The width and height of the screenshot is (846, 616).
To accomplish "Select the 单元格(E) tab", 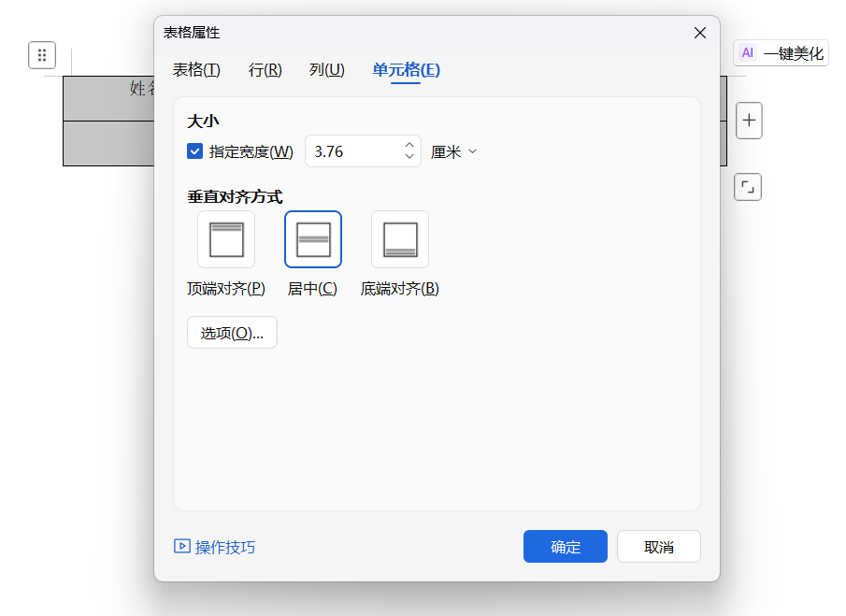I will pos(406,70).
